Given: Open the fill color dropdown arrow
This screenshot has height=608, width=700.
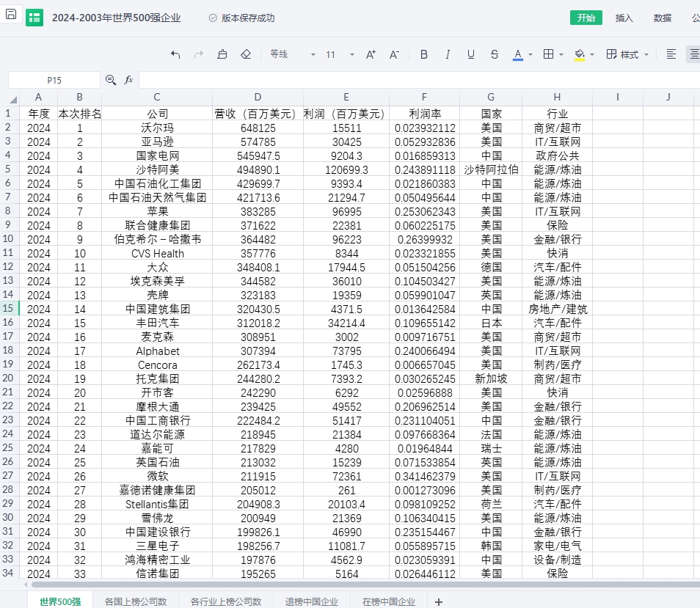Looking at the screenshot, I should click(592, 55).
